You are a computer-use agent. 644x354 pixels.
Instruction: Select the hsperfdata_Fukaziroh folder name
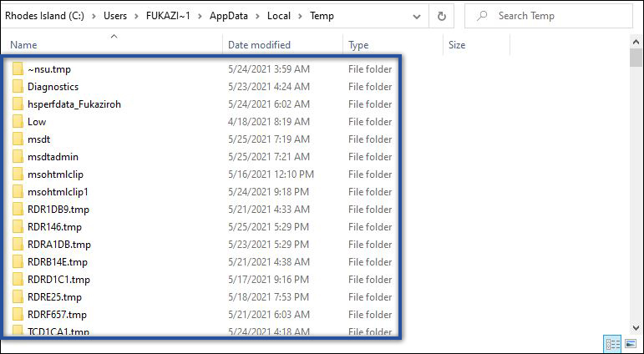point(74,104)
